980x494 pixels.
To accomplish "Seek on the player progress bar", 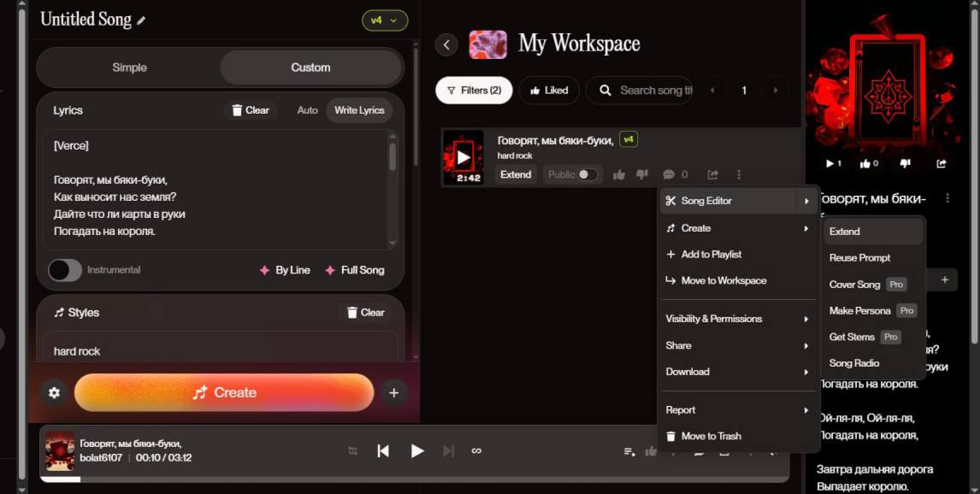I will click(415, 479).
